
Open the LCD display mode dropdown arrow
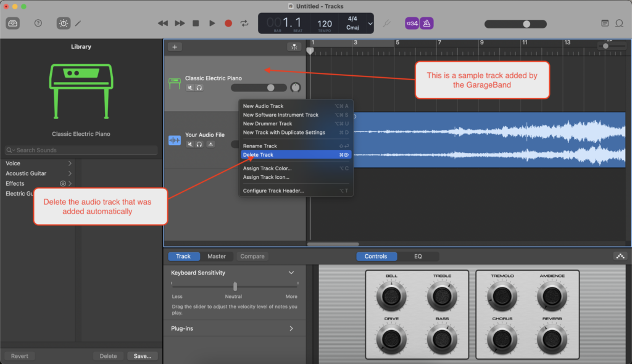[x=370, y=23]
